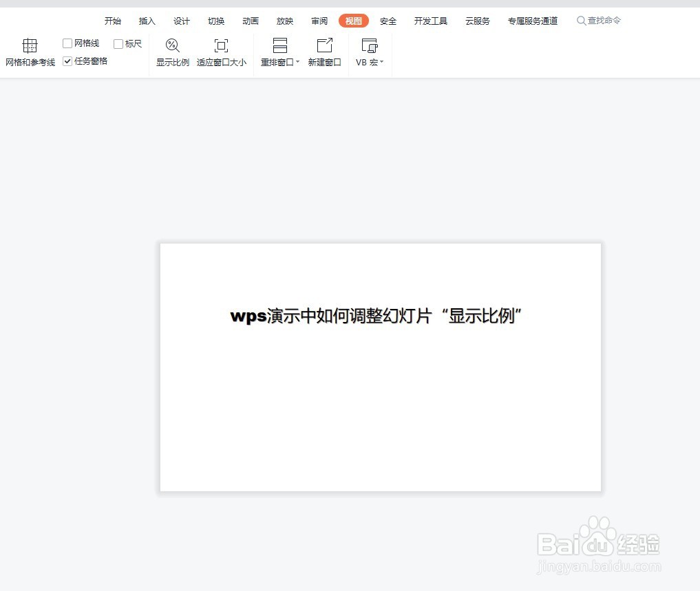The height and width of the screenshot is (591, 700).
Task: Enable the 标尺 ruler checkbox
Action: (118, 44)
